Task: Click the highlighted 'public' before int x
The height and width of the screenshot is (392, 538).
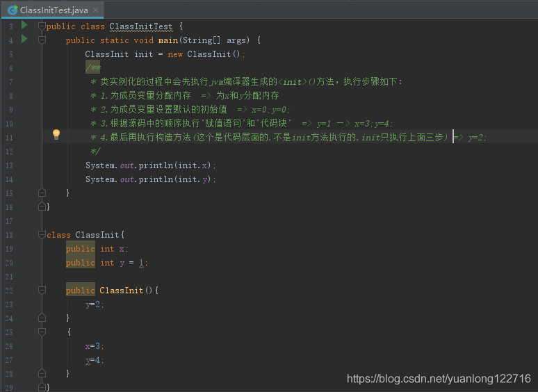Action: click(80, 249)
